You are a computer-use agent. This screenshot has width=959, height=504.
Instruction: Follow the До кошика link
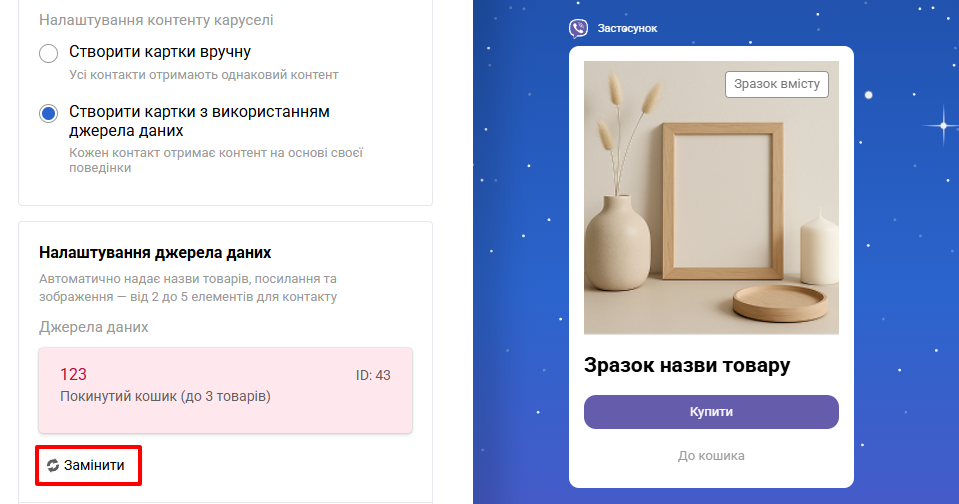tap(711, 456)
